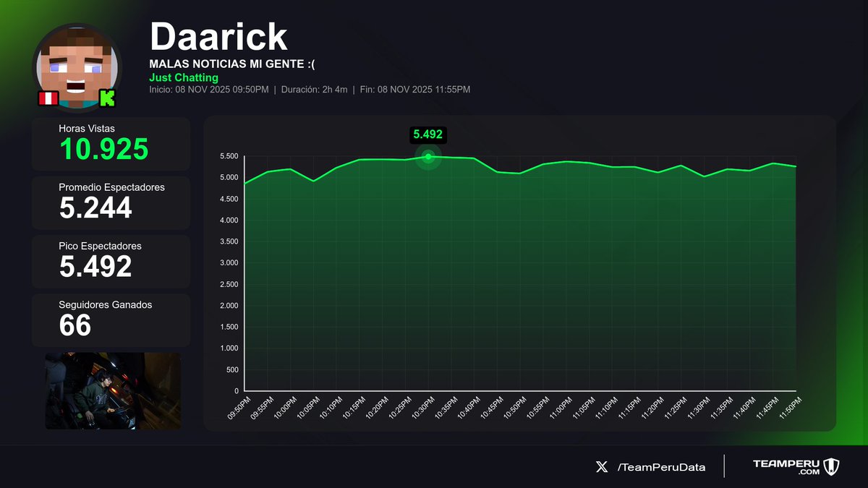
Task: Click the 1.000 y-axis label
Action: point(229,348)
